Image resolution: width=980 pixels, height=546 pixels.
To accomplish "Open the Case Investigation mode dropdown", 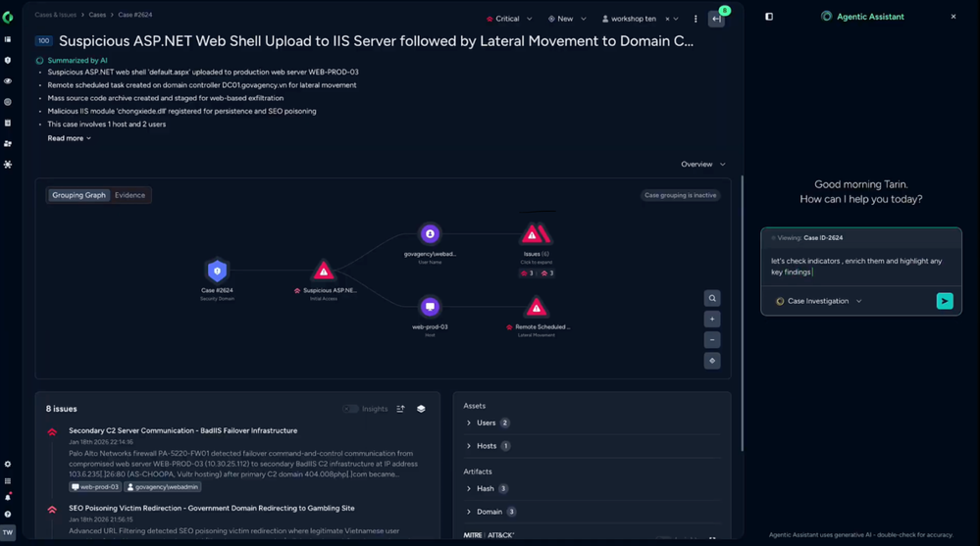I will pos(819,301).
